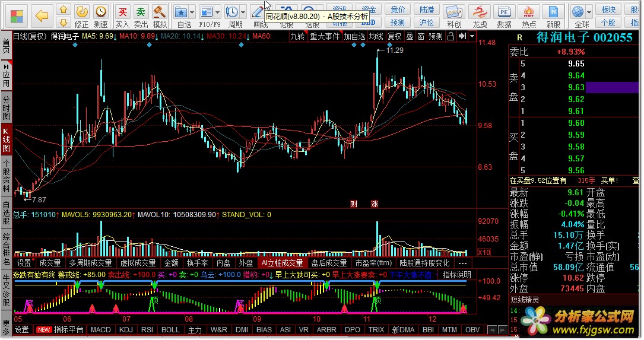Select the AI立桩成交量 tab

(283, 263)
